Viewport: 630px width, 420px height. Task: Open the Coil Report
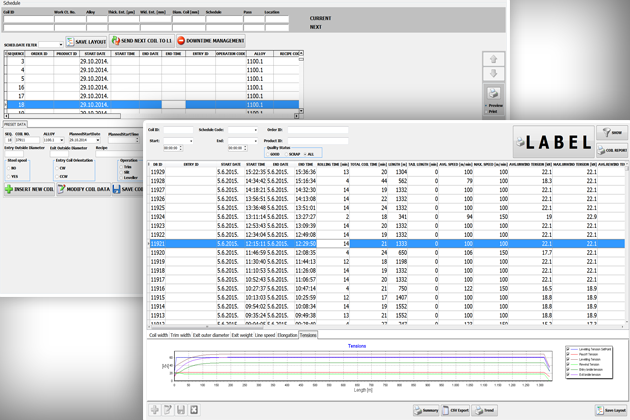click(611, 150)
